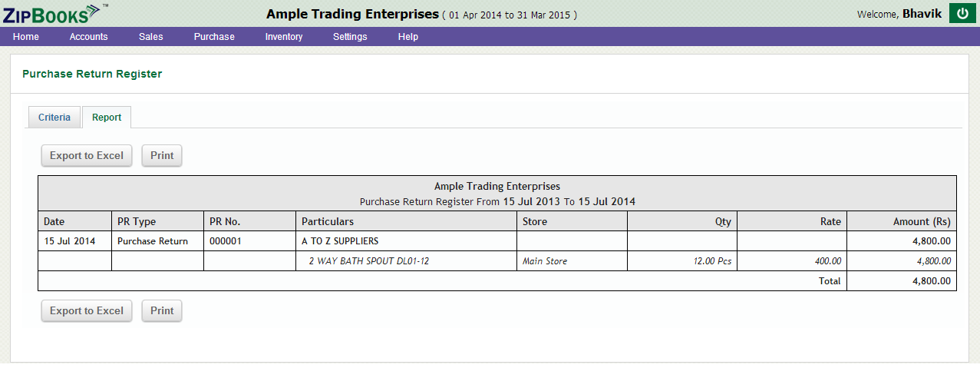Click the username Bhavik
This screenshot has height=378, width=980.
pos(922,14)
